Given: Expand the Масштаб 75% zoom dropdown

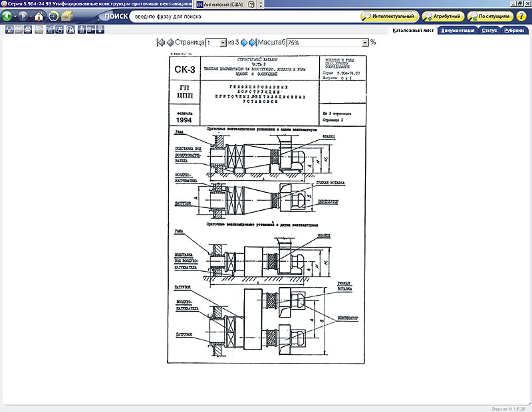Looking at the screenshot, I should [365, 42].
